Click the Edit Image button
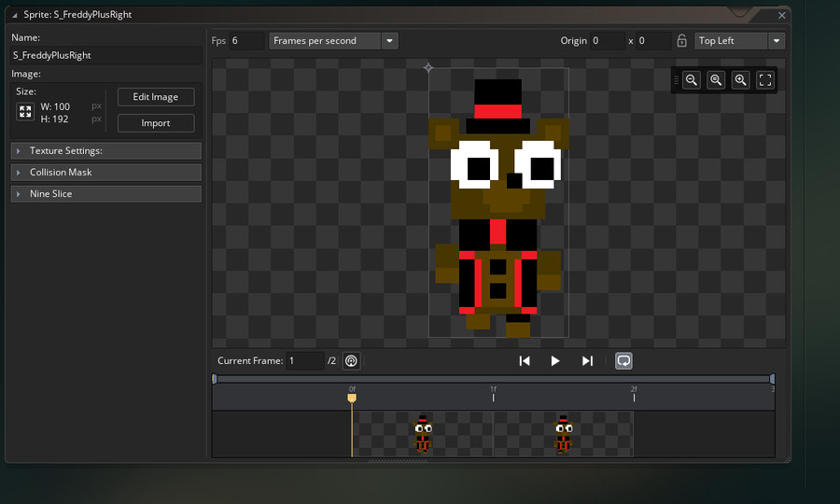Screen dimensions: 840x504 click(156, 97)
